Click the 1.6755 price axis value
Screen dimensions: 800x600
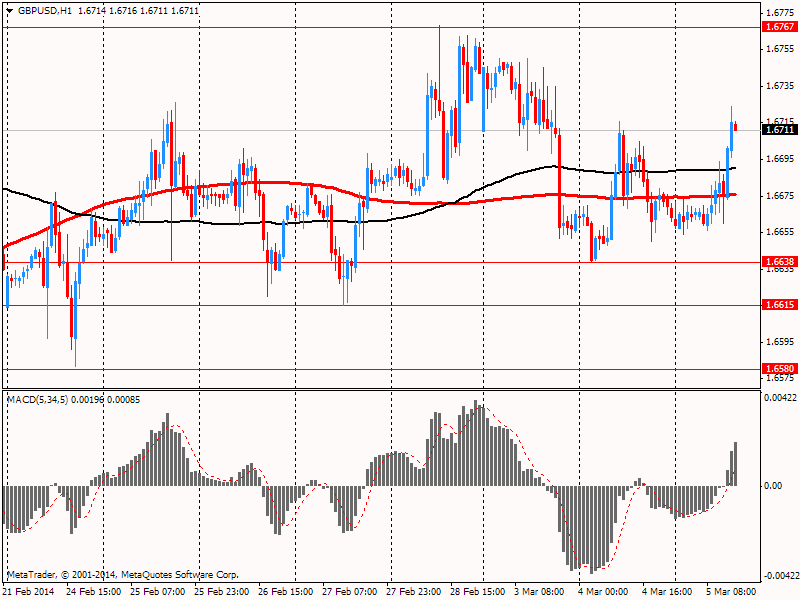[x=780, y=49]
